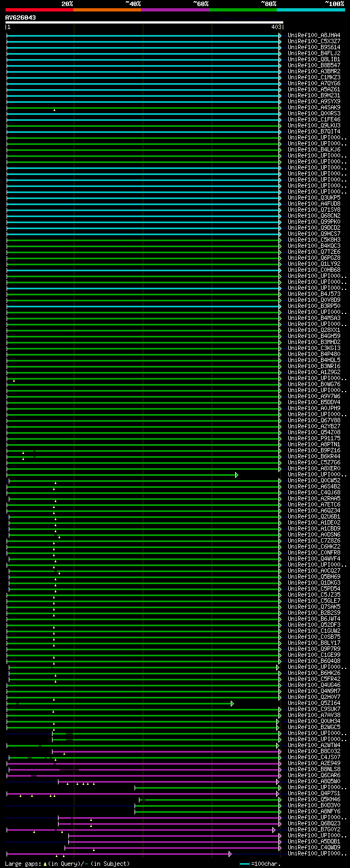Select the UniRef100_Q4P7S1 hit label

click(x=314, y=794)
